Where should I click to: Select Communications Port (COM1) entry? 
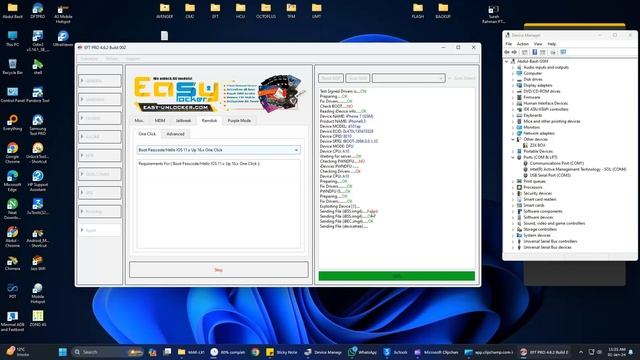click(x=557, y=163)
